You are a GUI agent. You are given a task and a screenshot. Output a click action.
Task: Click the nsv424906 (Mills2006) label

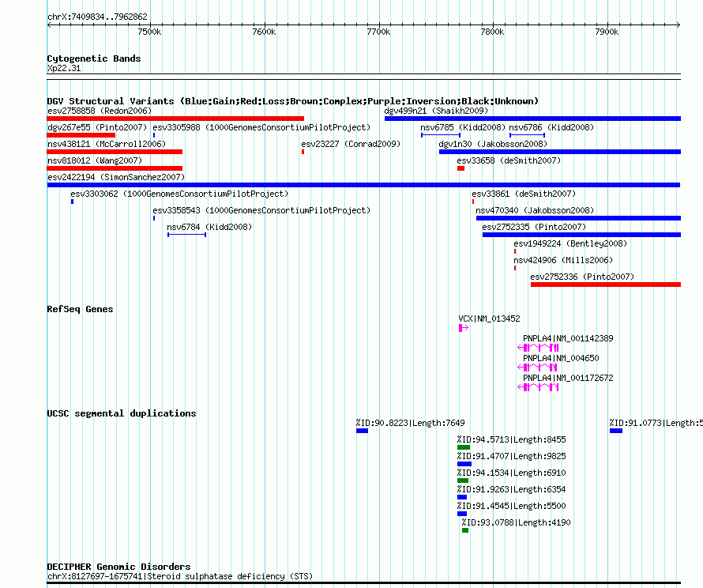563,260
